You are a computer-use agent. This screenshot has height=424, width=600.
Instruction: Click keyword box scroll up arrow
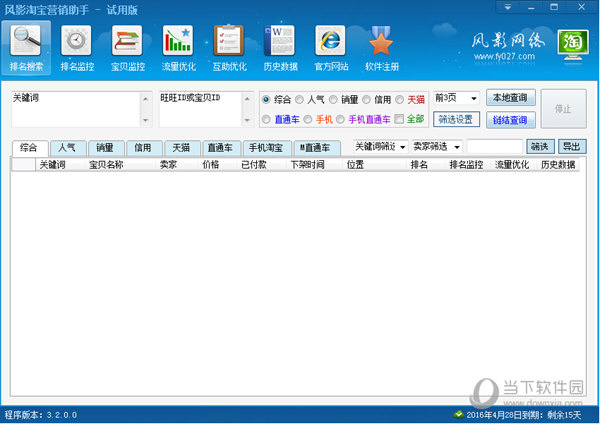coord(145,99)
